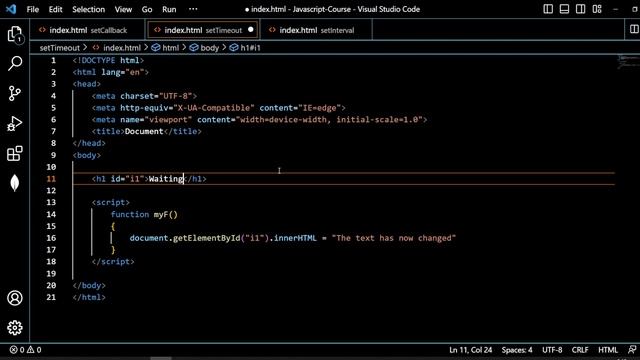
Task: Click "The text has now changed" string
Action: (x=393, y=238)
